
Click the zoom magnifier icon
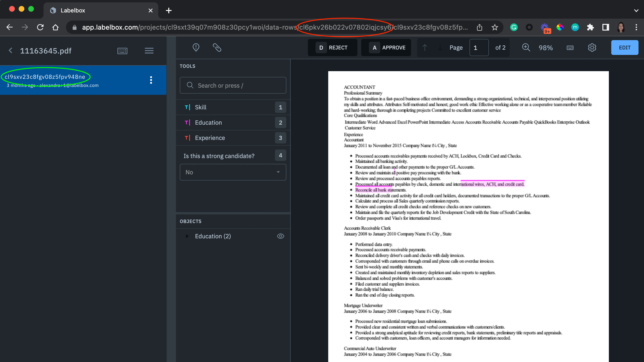[526, 48]
